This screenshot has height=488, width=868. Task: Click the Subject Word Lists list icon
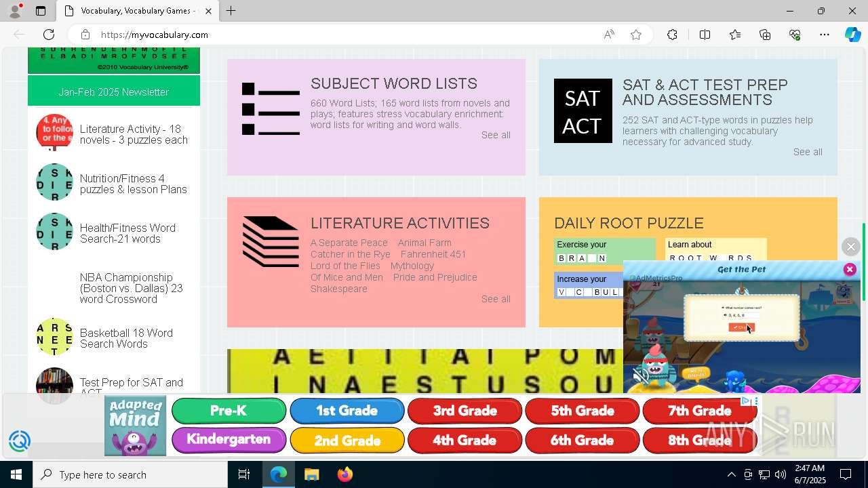point(271,108)
